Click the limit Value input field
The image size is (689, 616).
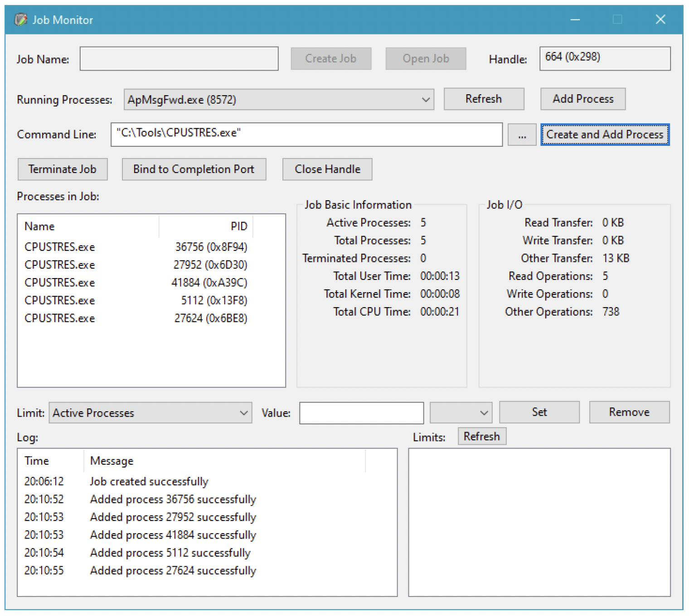361,413
